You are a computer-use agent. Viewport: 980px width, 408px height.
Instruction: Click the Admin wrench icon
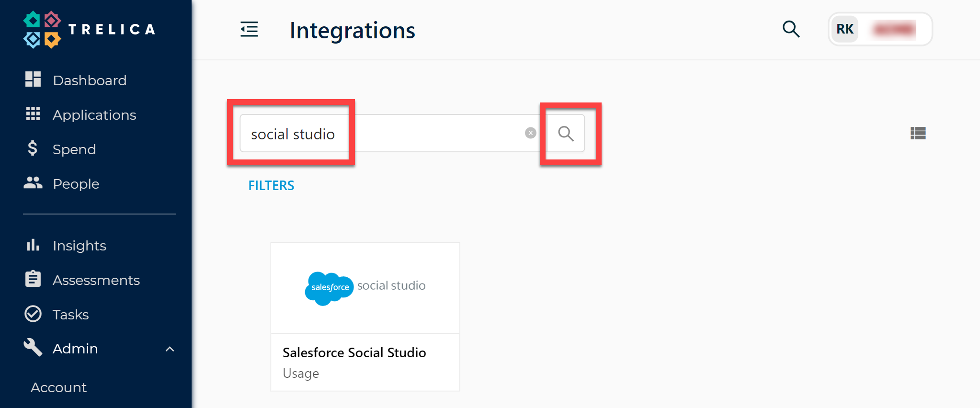click(33, 348)
